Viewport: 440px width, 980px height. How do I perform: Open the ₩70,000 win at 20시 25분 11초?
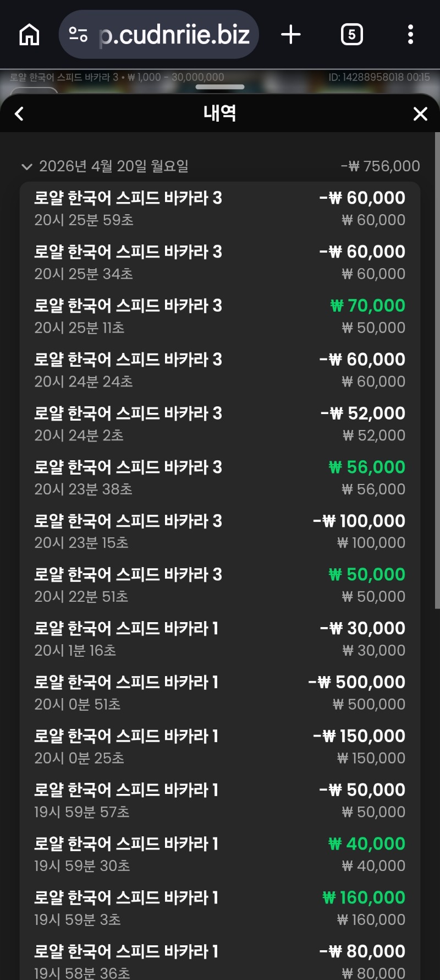[220, 316]
